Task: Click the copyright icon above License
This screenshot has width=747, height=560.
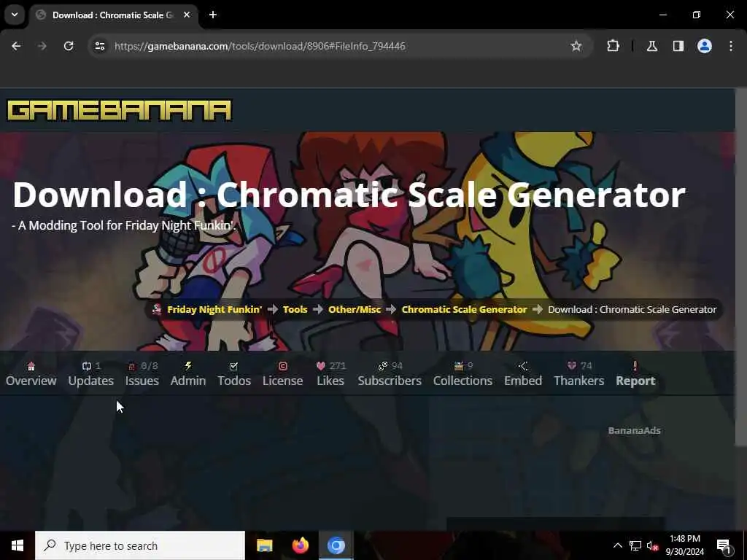Action: (x=283, y=366)
